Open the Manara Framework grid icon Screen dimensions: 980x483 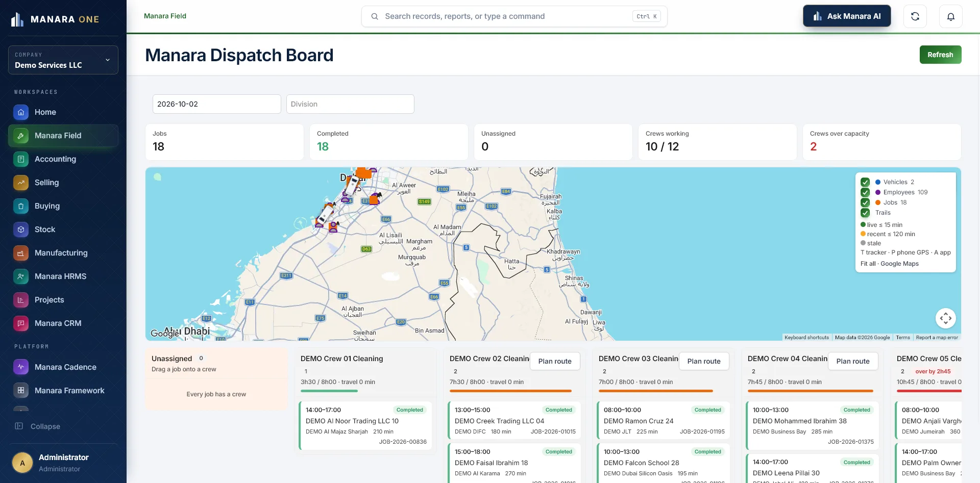pos(21,391)
